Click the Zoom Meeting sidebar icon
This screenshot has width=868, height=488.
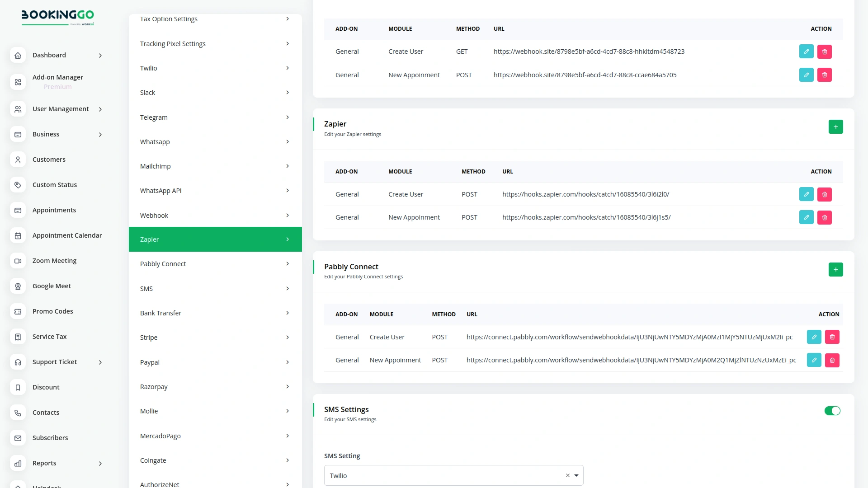[x=18, y=261]
